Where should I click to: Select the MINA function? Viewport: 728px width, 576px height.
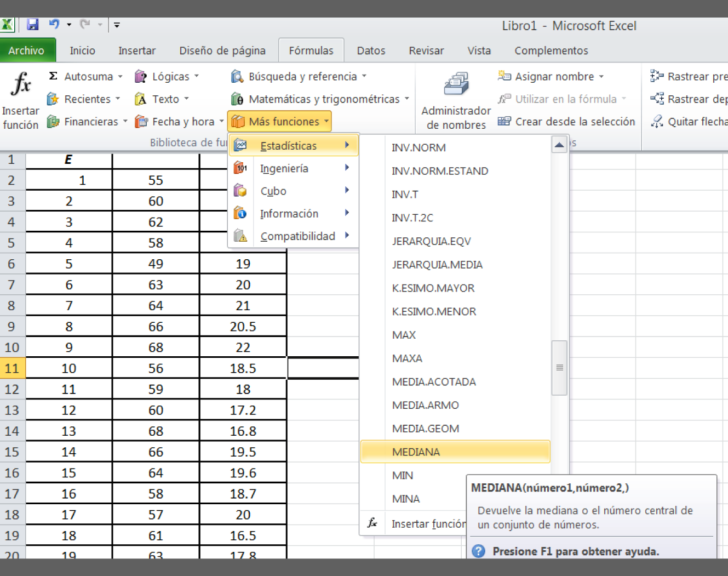413,499
